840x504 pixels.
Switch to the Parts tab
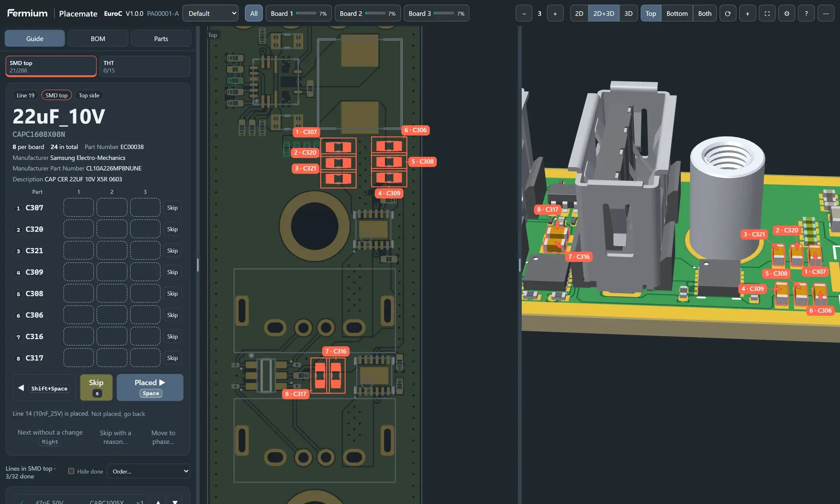pyautogui.click(x=161, y=38)
